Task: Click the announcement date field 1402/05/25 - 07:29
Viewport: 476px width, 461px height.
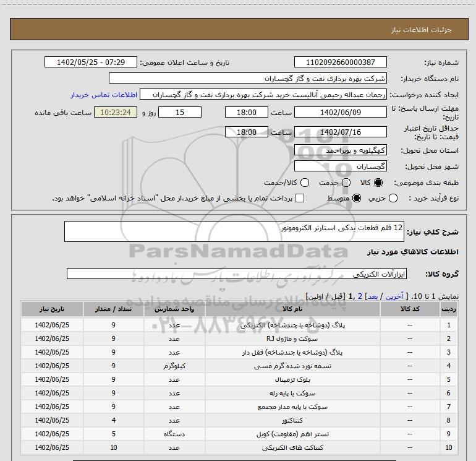Action: pyautogui.click(x=91, y=62)
